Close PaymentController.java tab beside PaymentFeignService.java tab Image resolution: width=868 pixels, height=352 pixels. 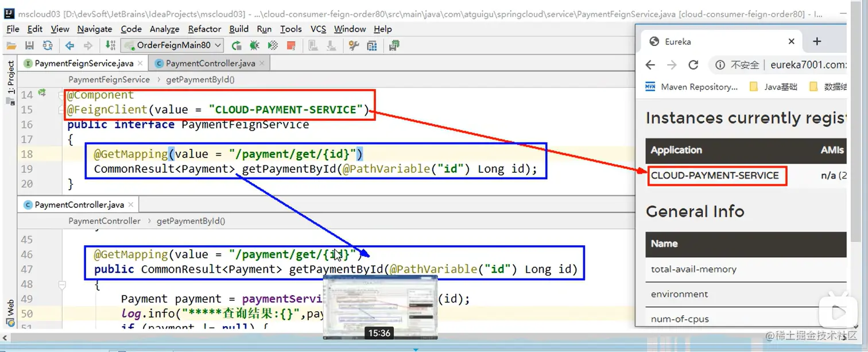pyautogui.click(x=262, y=63)
